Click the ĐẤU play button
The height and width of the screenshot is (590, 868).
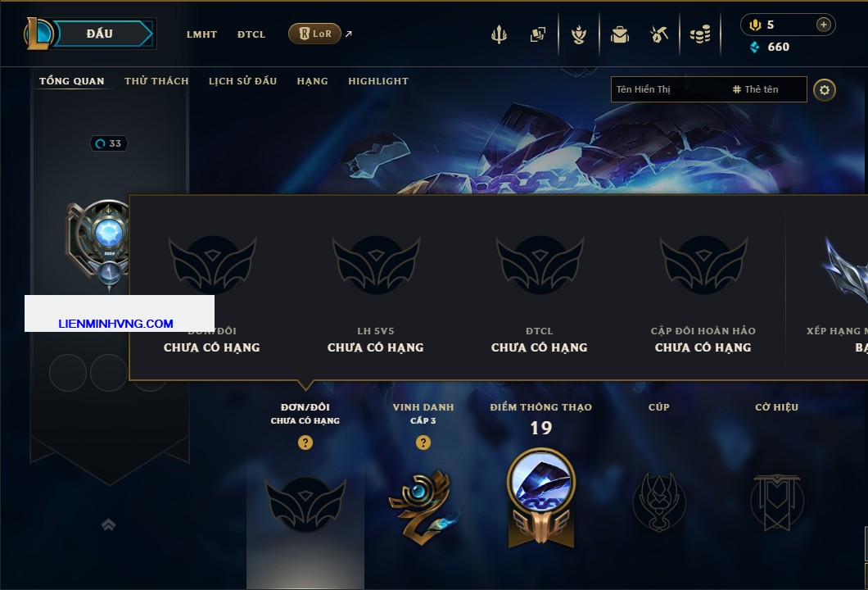pos(100,34)
